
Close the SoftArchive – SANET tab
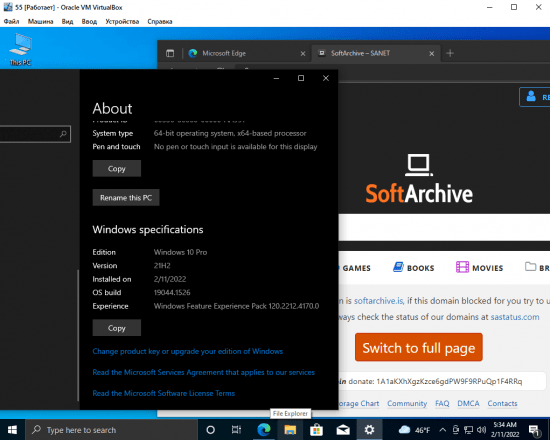click(431, 54)
